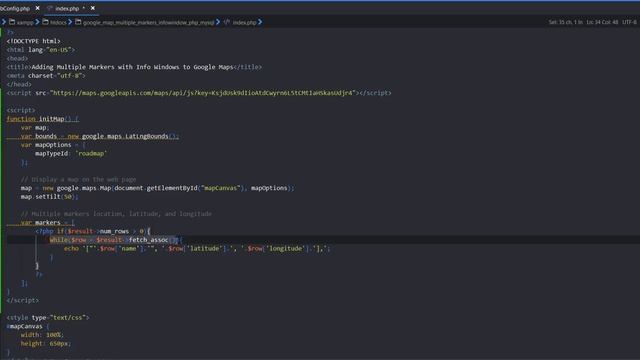This screenshot has width=640, height=360.
Task: Click the PHP file icon on index.php tab
Action: coord(50,8)
